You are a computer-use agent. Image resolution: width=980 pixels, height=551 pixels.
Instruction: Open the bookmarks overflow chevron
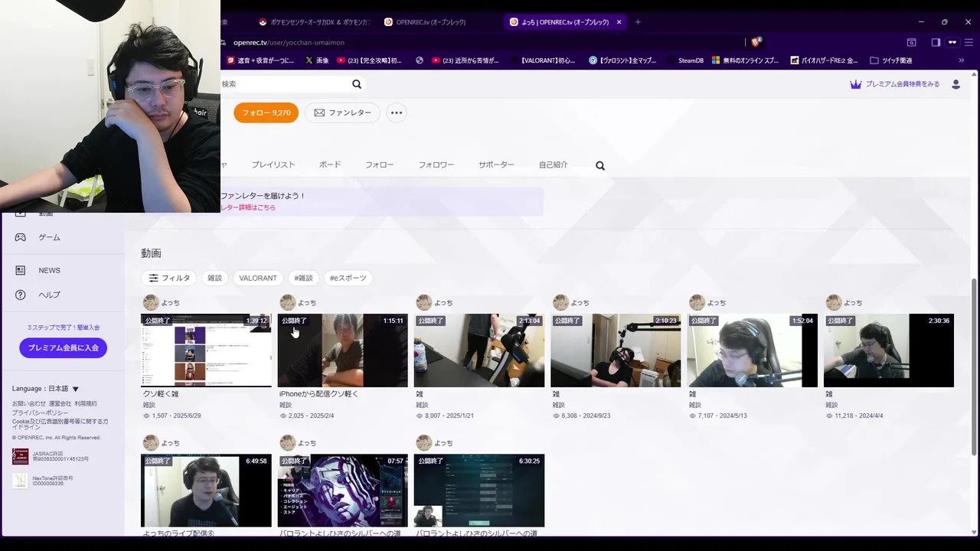(x=962, y=60)
